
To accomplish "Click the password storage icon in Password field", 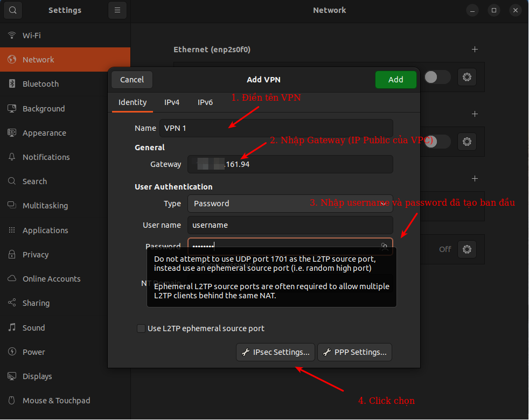I will pos(384,247).
